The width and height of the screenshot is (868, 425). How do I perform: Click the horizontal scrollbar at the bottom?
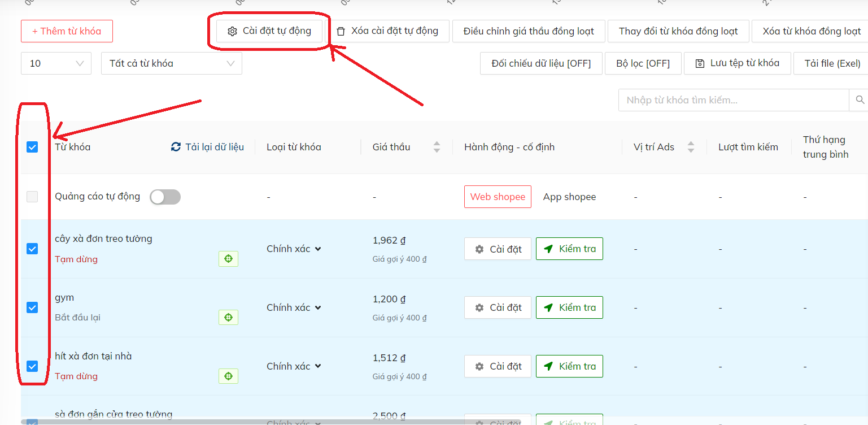[282, 421]
